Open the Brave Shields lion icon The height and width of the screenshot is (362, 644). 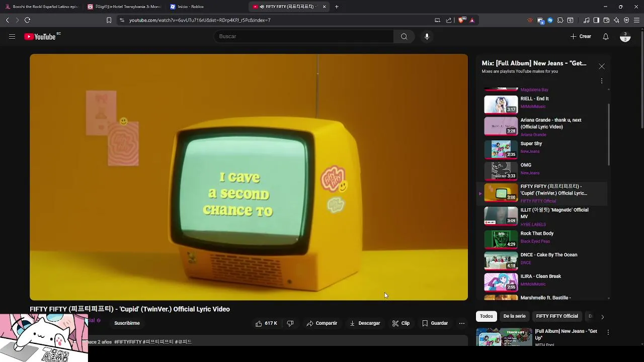[x=461, y=20]
